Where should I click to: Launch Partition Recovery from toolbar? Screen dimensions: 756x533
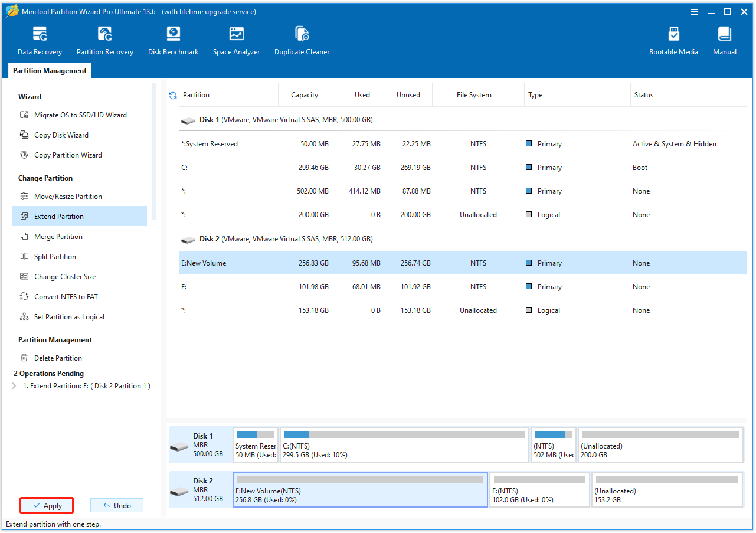[x=105, y=41]
